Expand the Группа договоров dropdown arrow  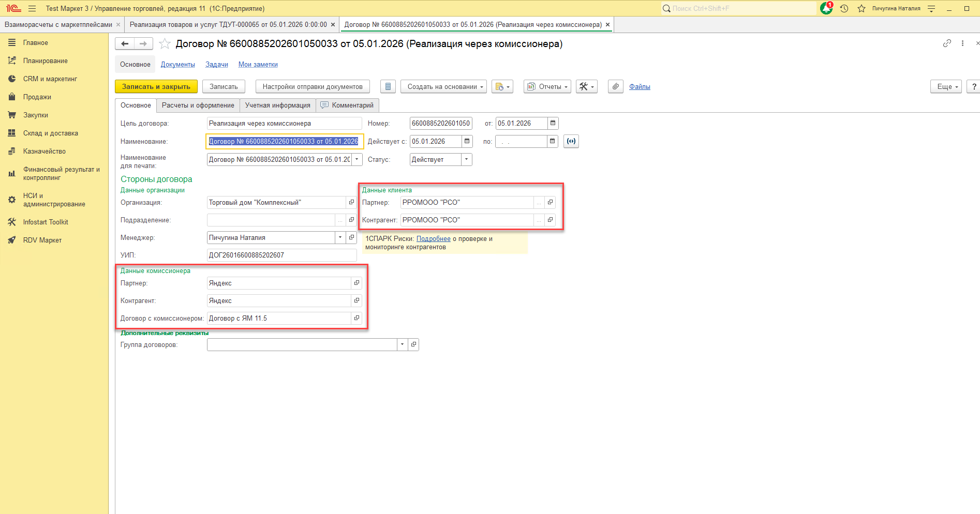[x=402, y=344]
